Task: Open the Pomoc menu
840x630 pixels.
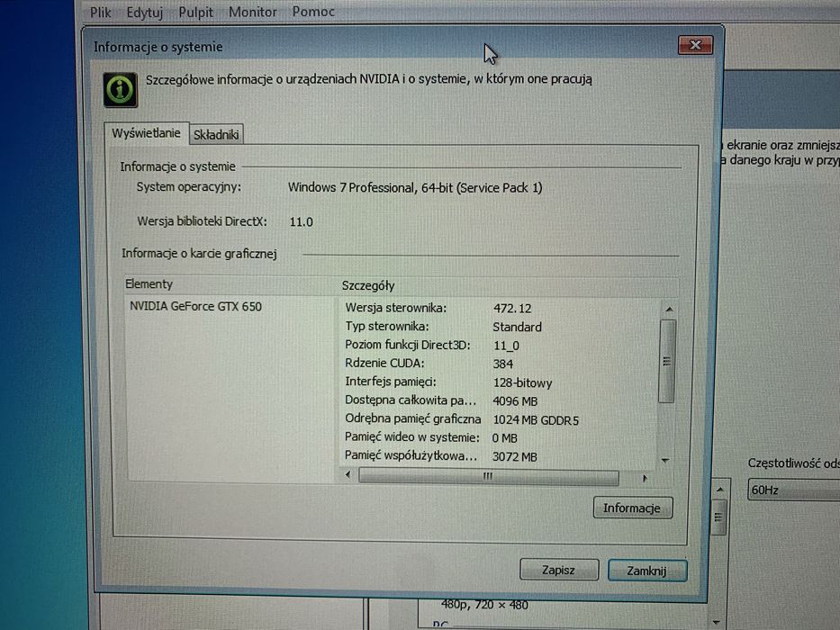Action: pos(313,11)
